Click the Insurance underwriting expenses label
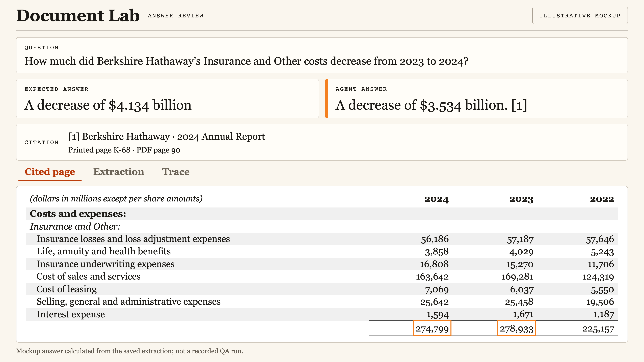The width and height of the screenshot is (644, 362). [105, 264]
